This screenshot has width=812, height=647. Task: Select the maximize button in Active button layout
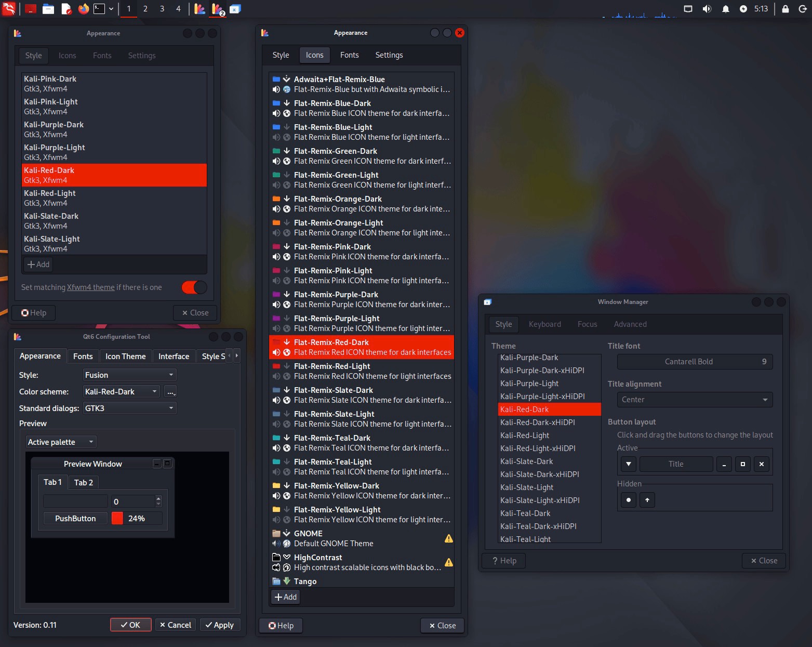[742, 464]
